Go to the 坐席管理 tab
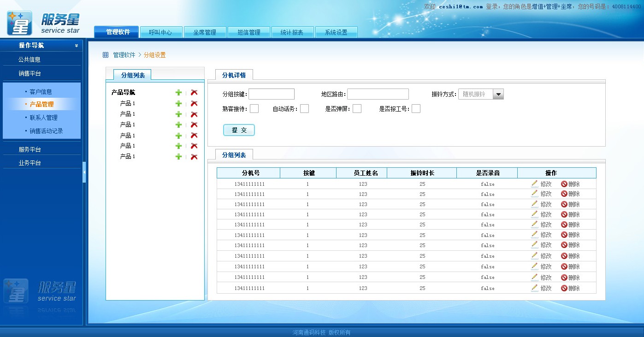 [205, 32]
